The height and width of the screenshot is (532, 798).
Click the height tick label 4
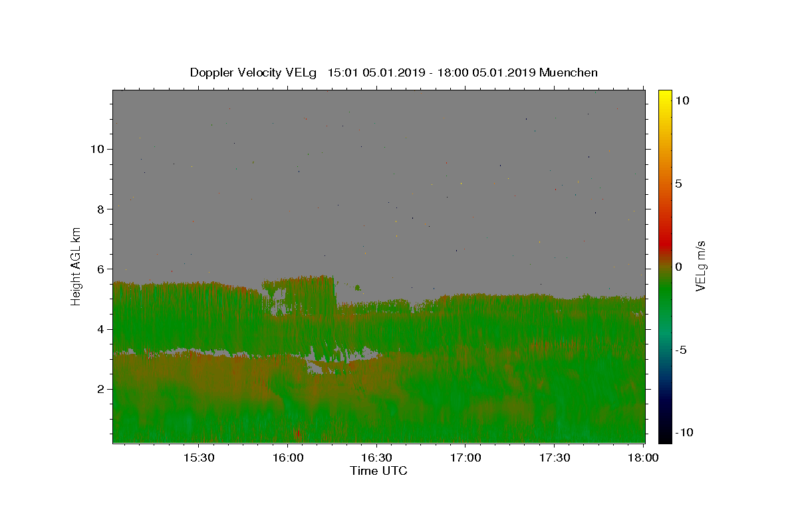(102, 329)
